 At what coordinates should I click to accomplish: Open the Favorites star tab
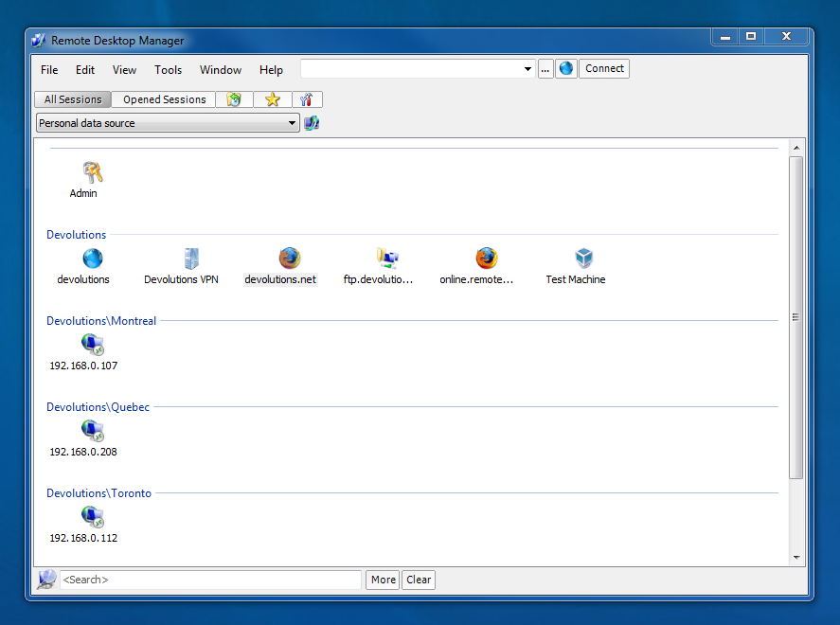(x=273, y=99)
